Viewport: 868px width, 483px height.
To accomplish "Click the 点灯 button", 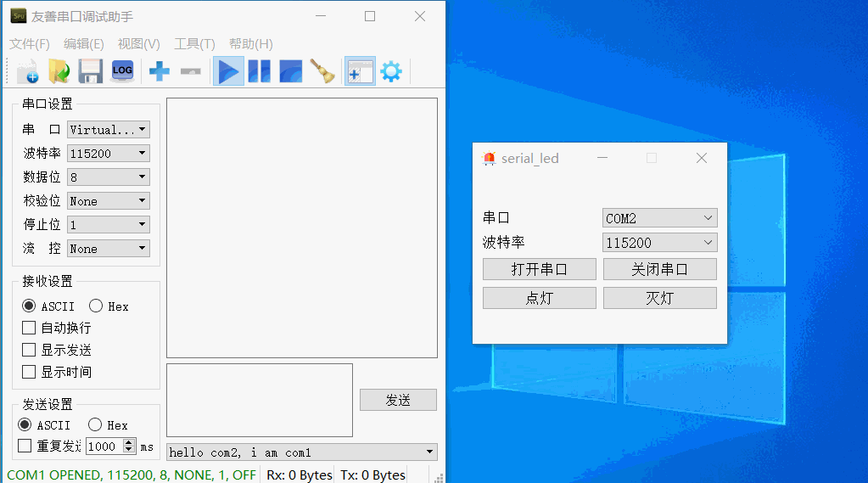I will [539, 298].
